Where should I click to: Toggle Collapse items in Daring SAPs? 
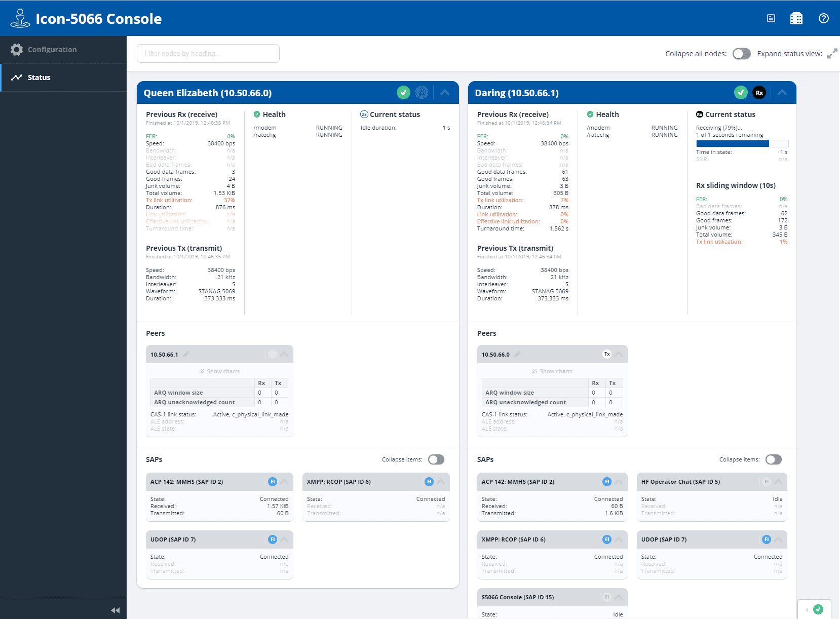tap(773, 459)
